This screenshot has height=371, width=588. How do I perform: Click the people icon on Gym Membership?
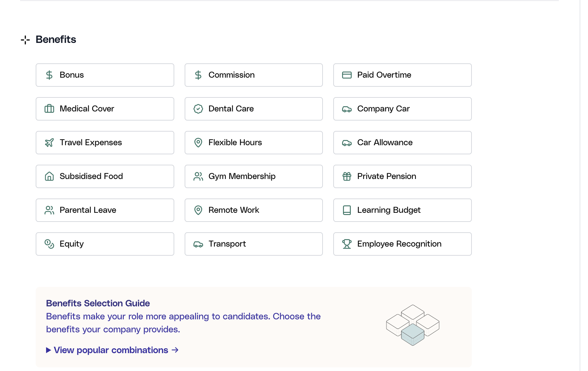(198, 176)
